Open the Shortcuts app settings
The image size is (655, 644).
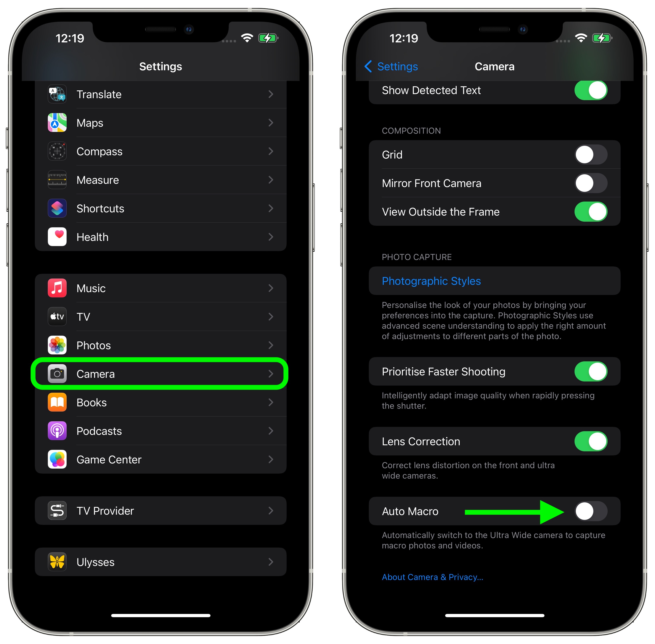click(159, 208)
